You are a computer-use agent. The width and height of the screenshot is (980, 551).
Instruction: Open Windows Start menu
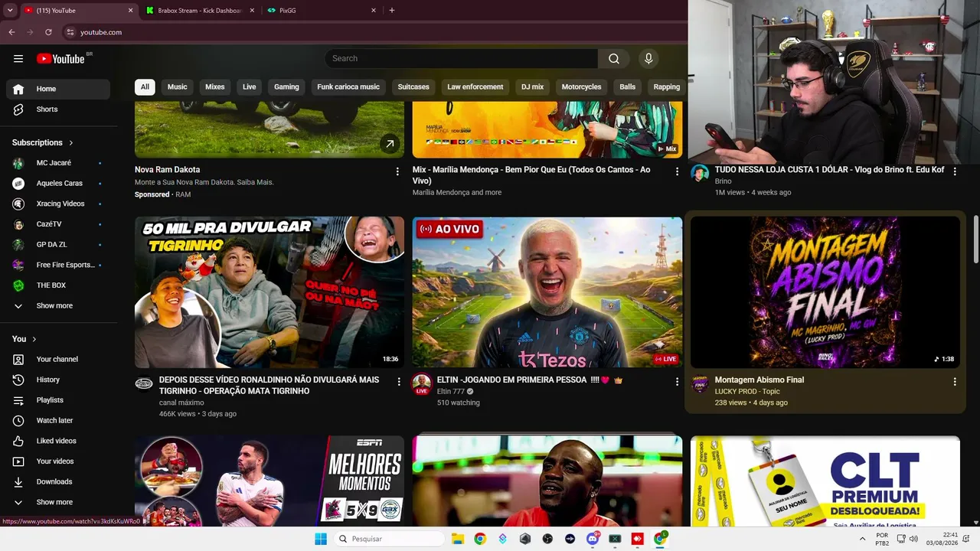point(321,539)
